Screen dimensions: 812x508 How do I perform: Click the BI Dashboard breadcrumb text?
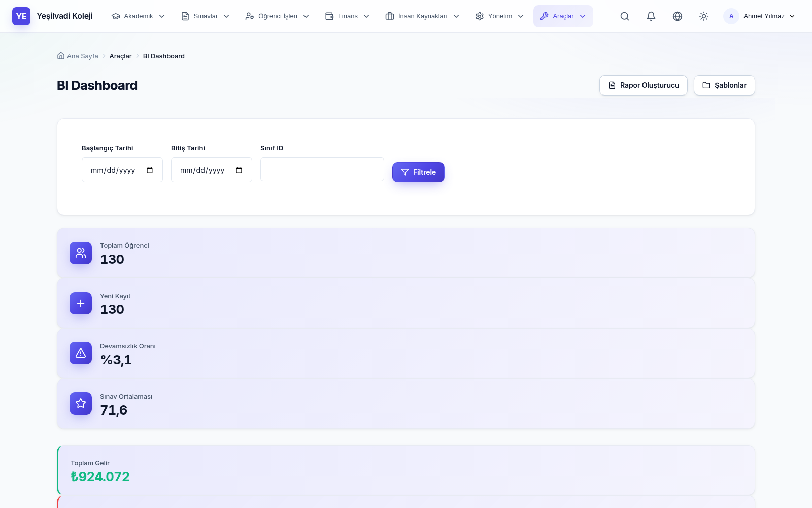[x=164, y=56]
